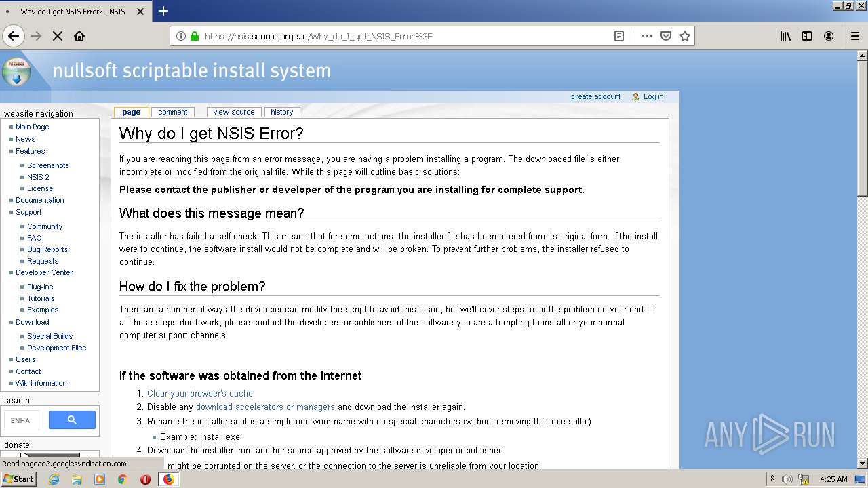
Task: Toggle reader view in the address bar
Action: (x=619, y=36)
